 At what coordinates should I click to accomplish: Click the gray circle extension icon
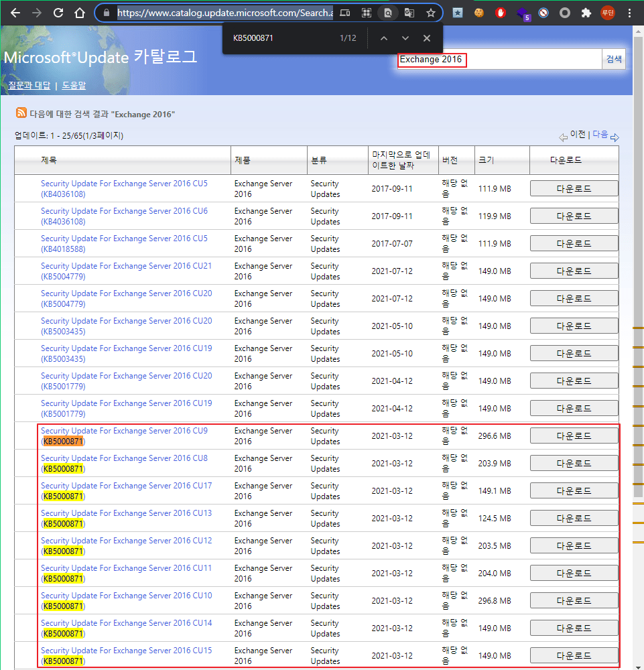coord(564,13)
